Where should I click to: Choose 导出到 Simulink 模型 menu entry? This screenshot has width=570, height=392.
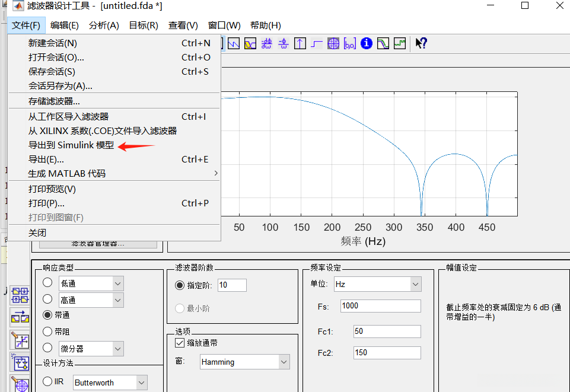click(114, 145)
